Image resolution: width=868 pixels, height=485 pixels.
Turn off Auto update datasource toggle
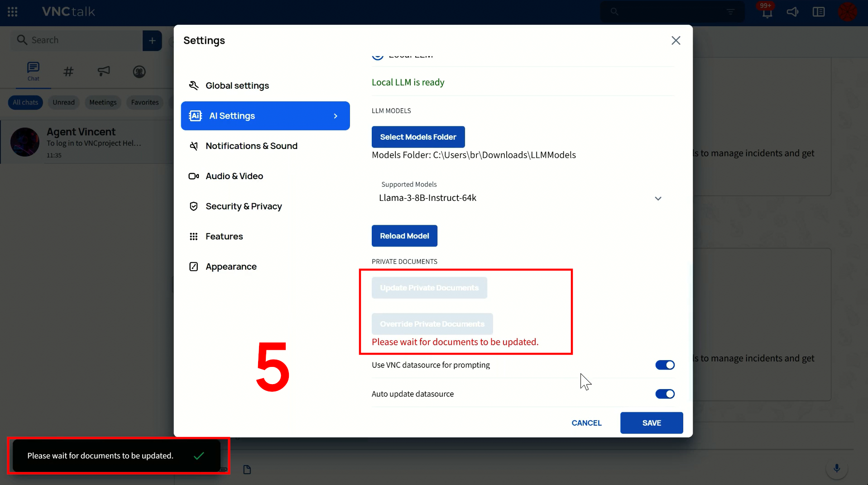[x=665, y=394]
